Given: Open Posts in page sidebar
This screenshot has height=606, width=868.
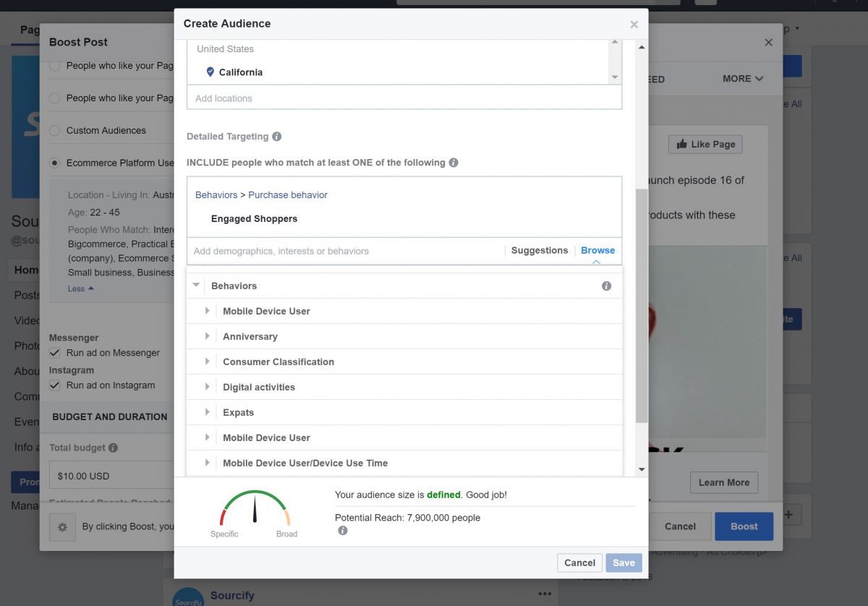Looking at the screenshot, I should click(27, 295).
